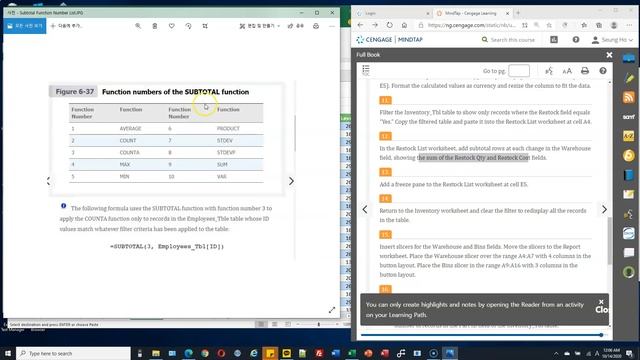Screen dimensions: 640x360
Task: Adjust the reading progress slider at bottom of reader
Action: (x=601, y=335)
